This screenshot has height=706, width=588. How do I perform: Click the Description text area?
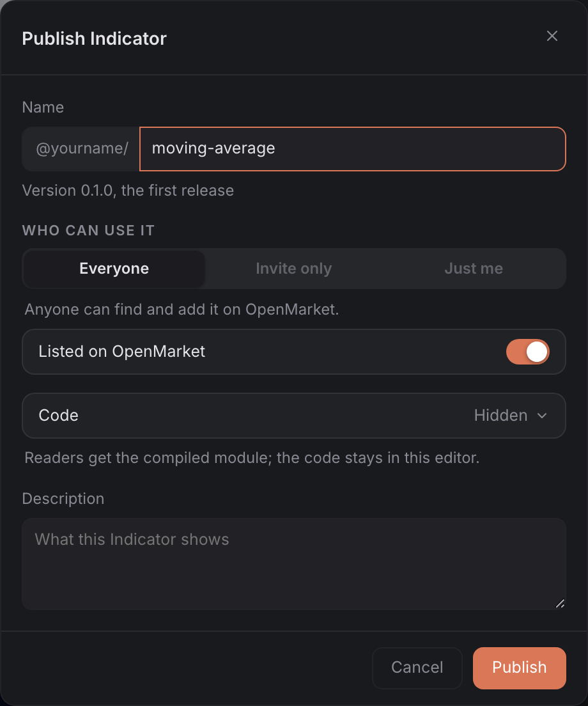tap(294, 564)
